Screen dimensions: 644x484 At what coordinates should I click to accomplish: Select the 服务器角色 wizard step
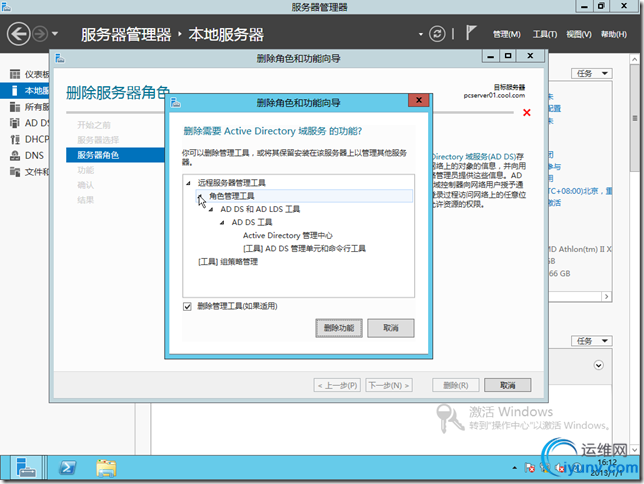tap(115, 155)
